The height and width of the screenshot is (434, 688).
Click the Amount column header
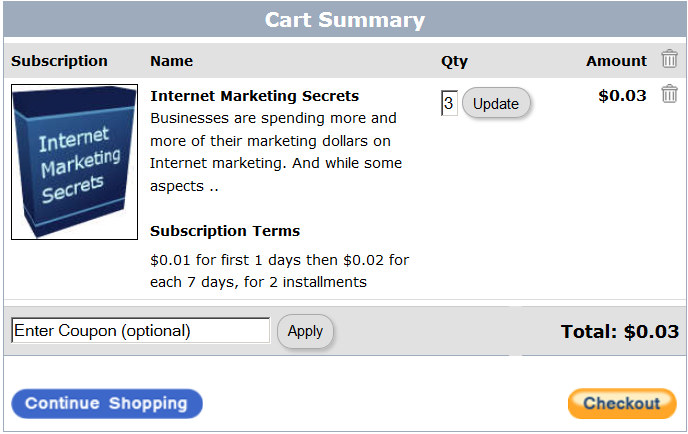(616, 61)
